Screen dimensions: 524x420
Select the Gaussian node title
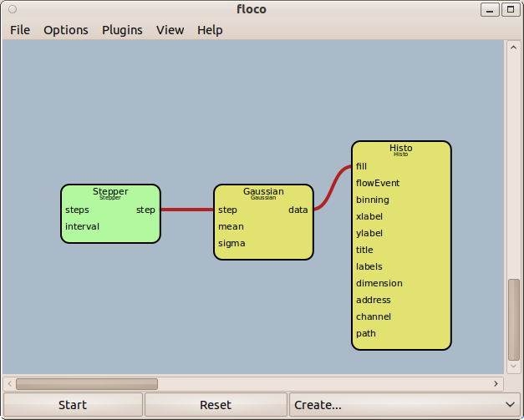[x=263, y=191]
